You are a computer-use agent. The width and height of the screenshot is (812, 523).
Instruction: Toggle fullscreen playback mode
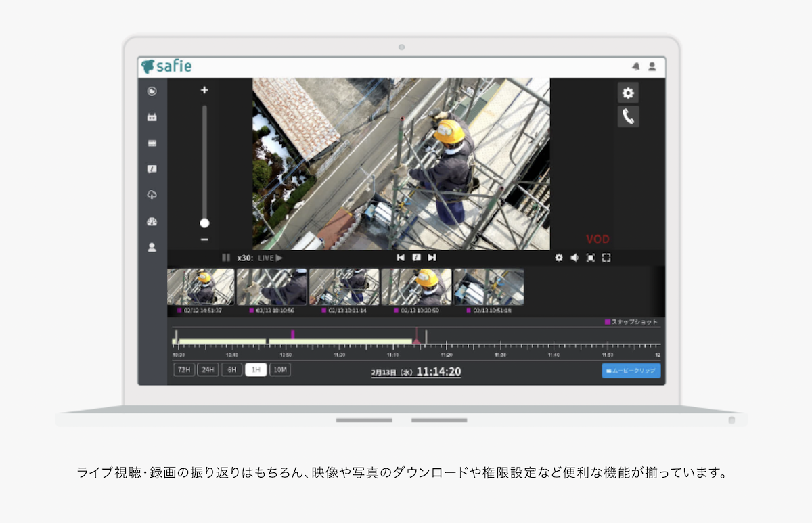pos(606,258)
